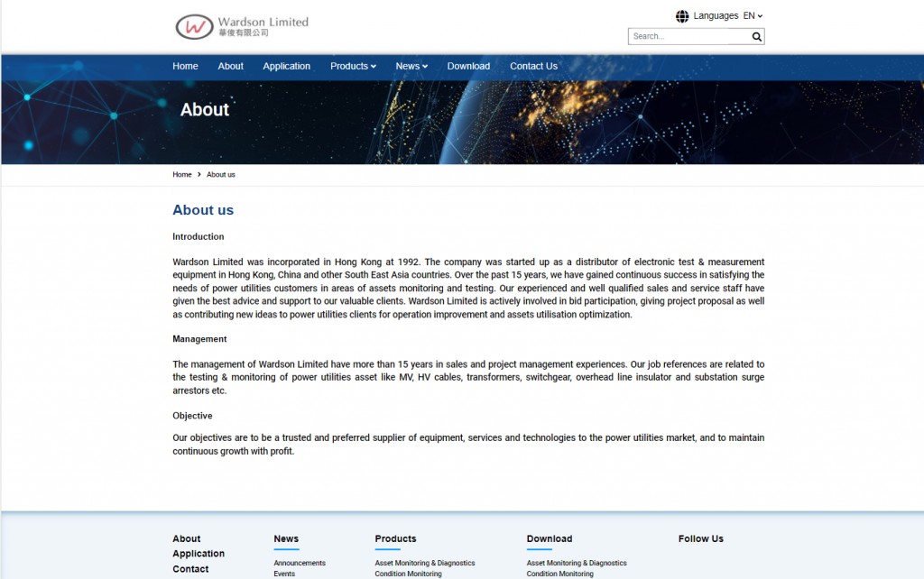Click the Home breadcrumb link
The image size is (924, 579).
point(182,174)
